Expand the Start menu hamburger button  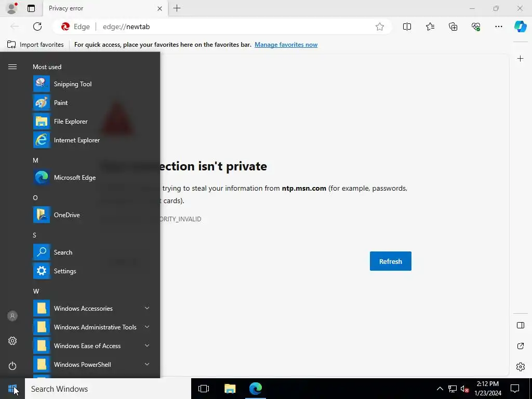pos(12,67)
